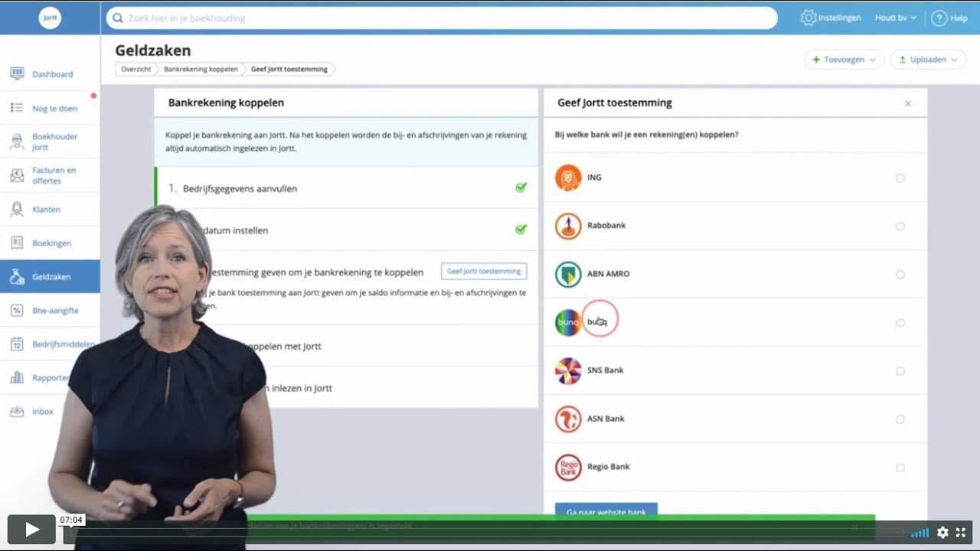Open Boekhouder Jortt icon
Viewport: 980px width, 551px height.
17,142
